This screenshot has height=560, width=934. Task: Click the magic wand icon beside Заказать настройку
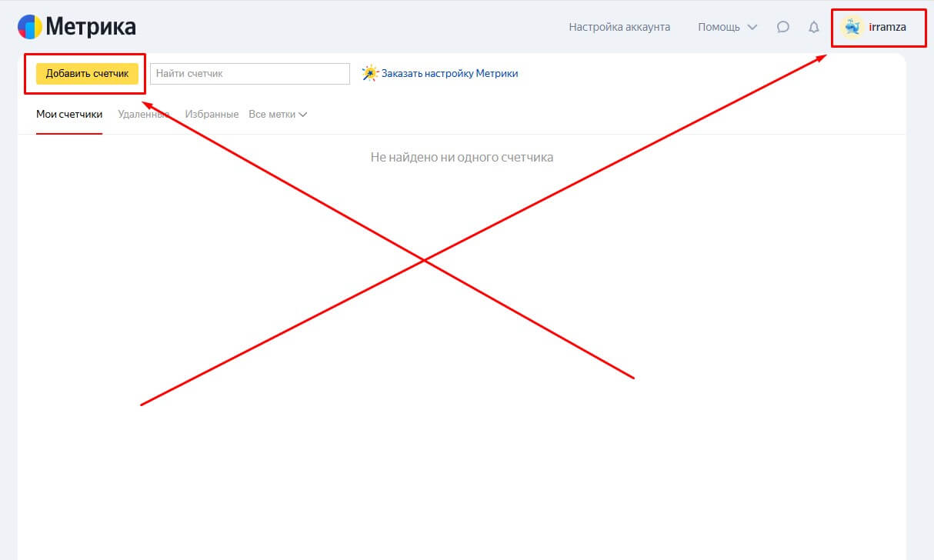370,74
